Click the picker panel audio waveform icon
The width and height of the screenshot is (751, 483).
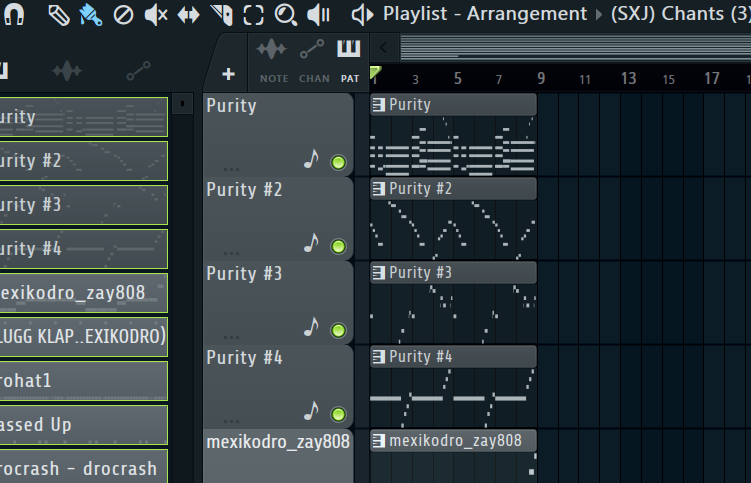[x=67, y=71]
